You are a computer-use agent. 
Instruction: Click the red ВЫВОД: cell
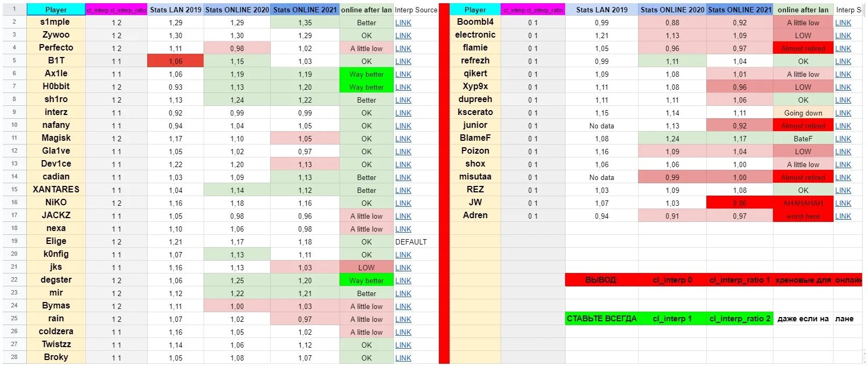(602, 280)
